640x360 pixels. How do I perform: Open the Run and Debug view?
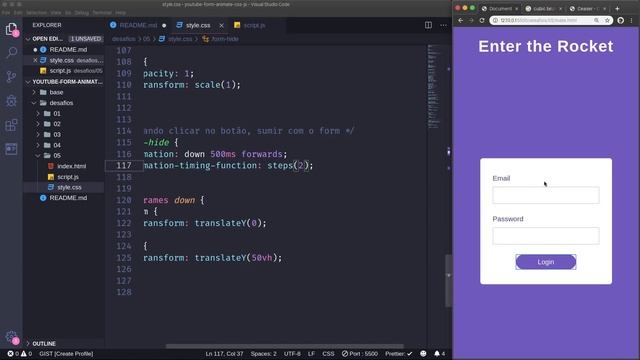point(11,101)
